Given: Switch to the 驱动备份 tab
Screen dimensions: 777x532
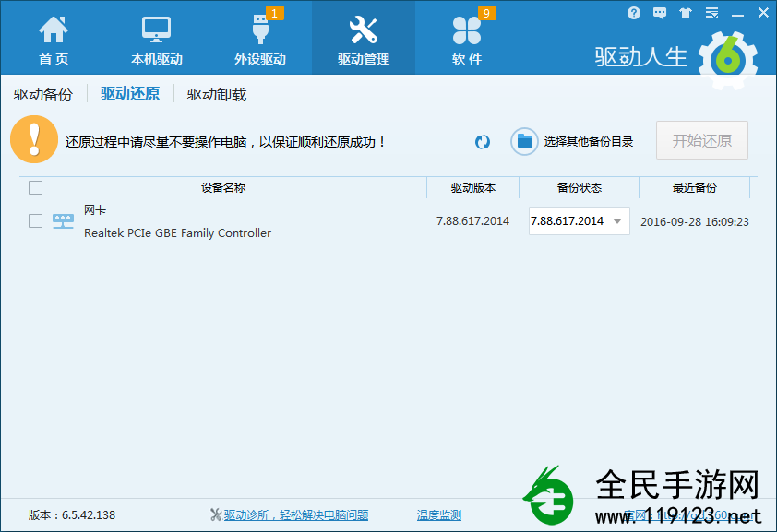Looking at the screenshot, I should [x=42, y=93].
